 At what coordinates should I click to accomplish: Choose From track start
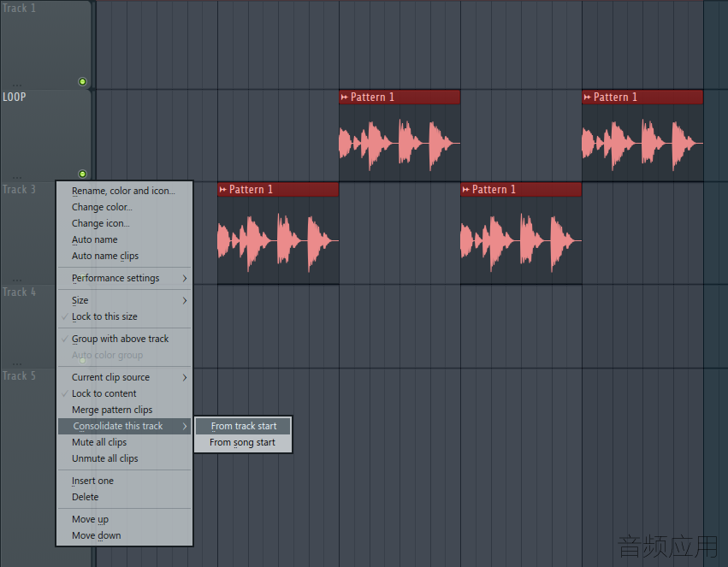[243, 426]
